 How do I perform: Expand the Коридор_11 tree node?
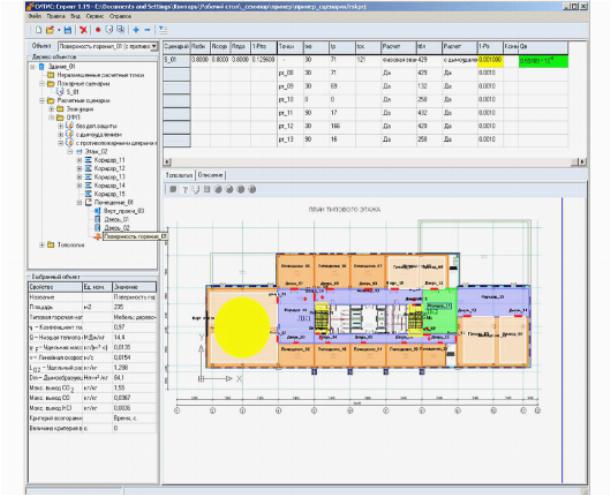79,160
